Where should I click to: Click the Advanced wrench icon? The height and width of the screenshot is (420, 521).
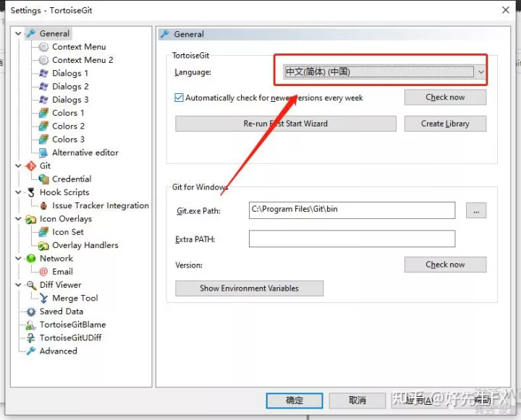pyautogui.click(x=31, y=351)
